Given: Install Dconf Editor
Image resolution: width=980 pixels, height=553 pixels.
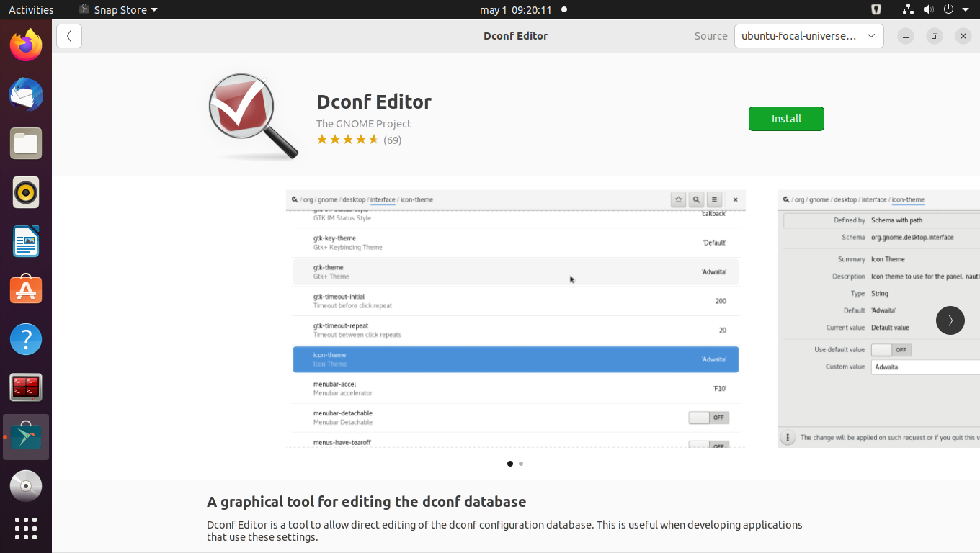Looking at the screenshot, I should pos(786,119).
